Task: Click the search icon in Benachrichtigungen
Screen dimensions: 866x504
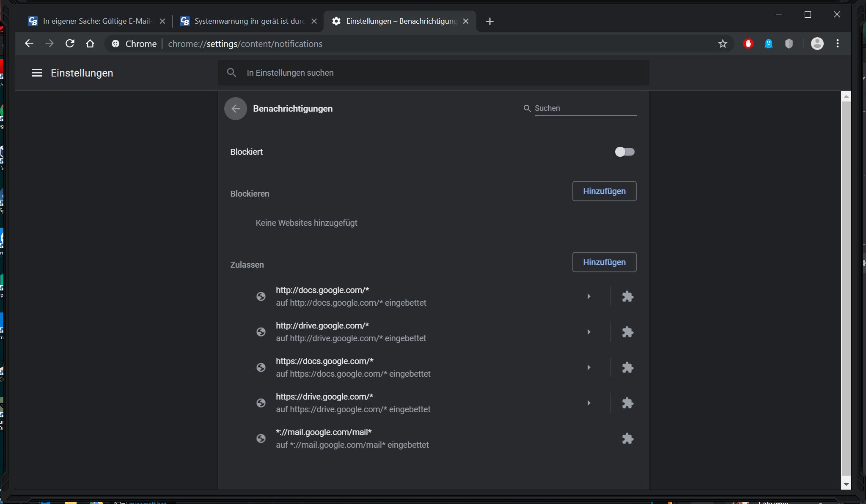Action: tap(526, 108)
